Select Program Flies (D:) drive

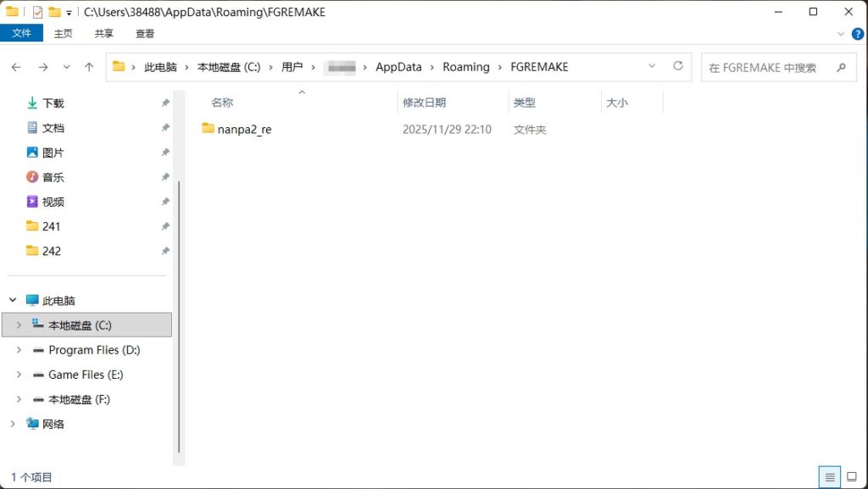pos(94,350)
